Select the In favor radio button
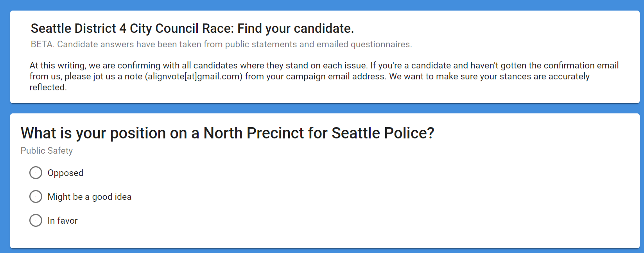Viewport: 644px width, 253px height. (x=36, y=221)
